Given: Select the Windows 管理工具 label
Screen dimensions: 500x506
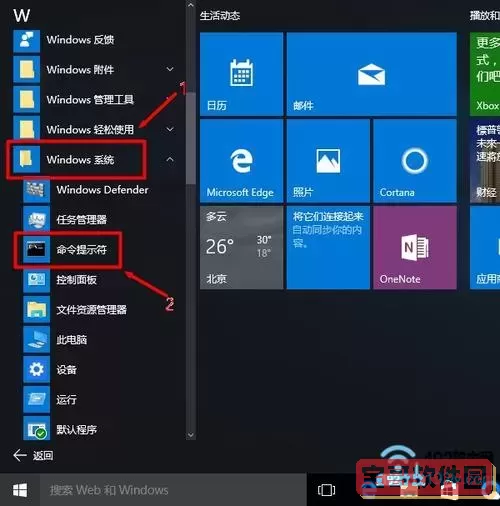Looking at the screenshot, I should point(90,100).
